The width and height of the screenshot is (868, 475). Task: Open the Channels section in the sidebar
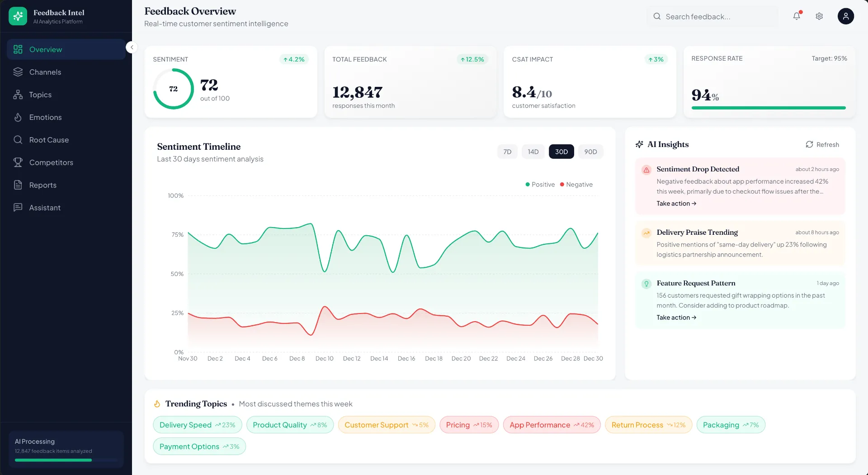pyautogui.click(x=45, y=72)
